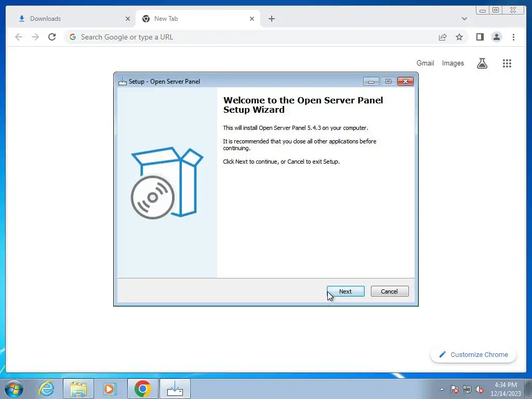532x399 pixels.
Task: Select the Chrome taskbar button
Action: (142, 389)
